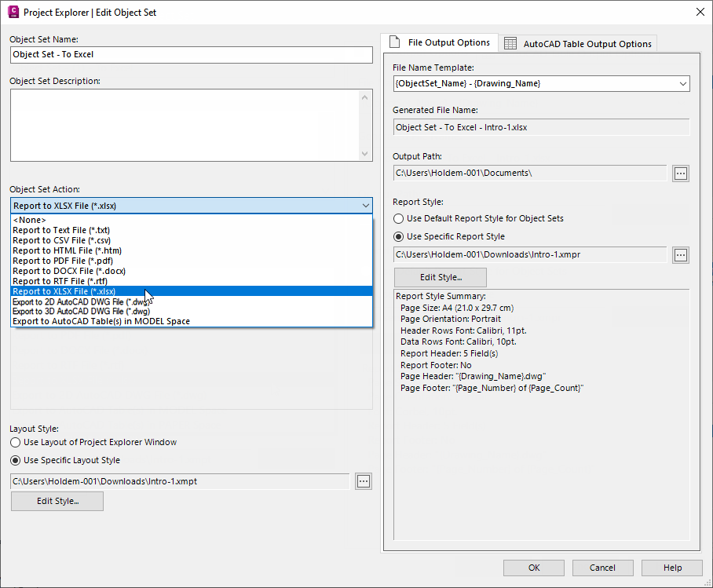Image resolution: width=713 pixels, height=588 pixels.
Task: Browse for report style file
Action: pyautogui.click(x=681, y=254)
